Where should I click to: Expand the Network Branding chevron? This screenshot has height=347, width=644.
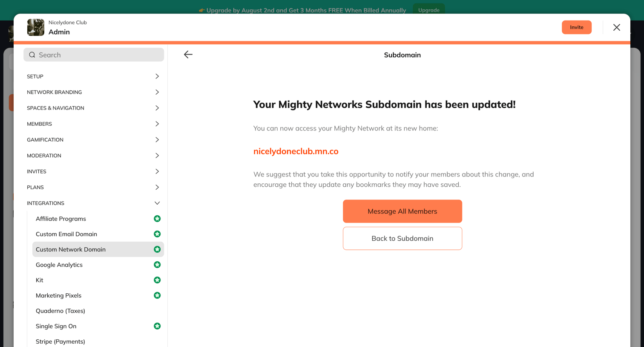157,92
